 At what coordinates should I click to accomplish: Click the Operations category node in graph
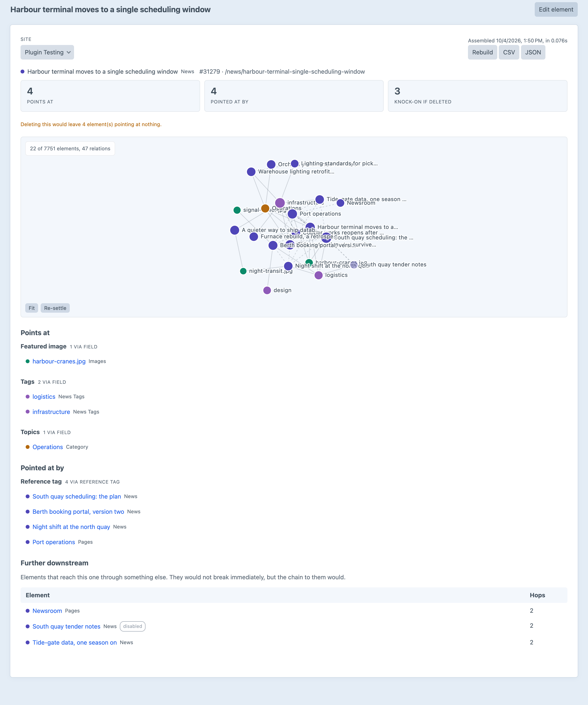click(x=265, y=208)
